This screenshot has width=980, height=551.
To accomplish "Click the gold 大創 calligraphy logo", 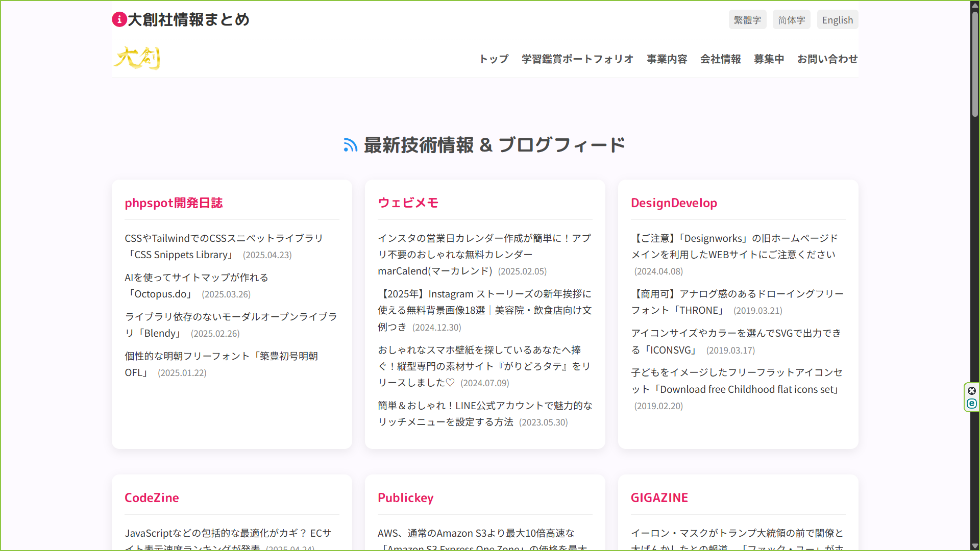I will click(x=137, y=58).
